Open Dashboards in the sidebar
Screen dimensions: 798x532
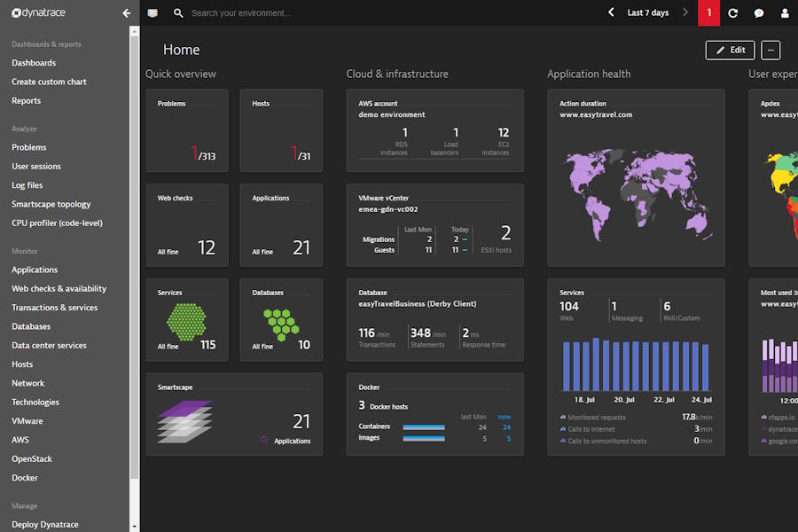tap(34, 63)
